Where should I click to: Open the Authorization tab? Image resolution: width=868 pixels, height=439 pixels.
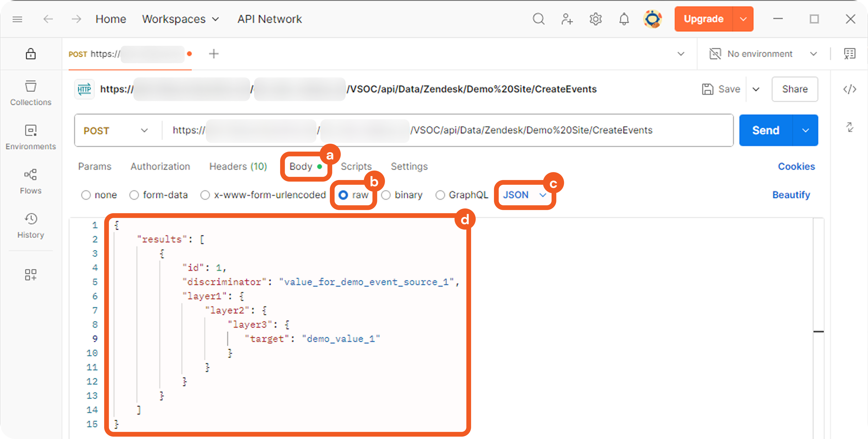point(160,166)
